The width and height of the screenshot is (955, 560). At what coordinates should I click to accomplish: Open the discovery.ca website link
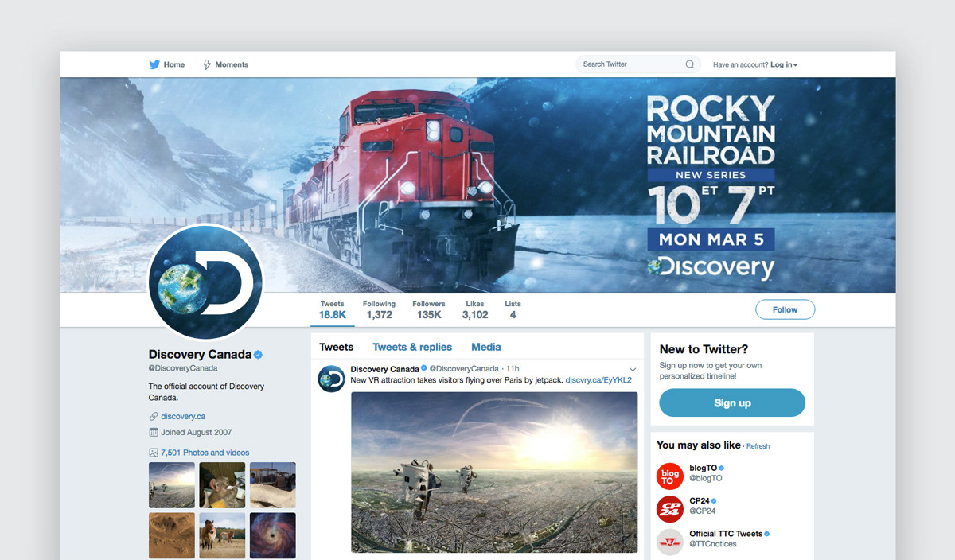coord(183,416)
